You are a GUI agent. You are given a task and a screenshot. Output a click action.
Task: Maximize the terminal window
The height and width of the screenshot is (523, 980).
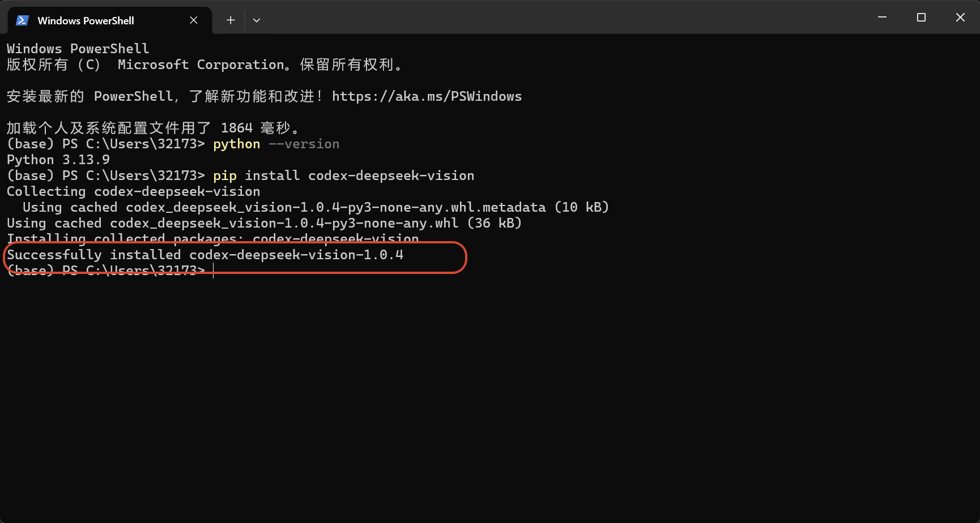[921, 18]
